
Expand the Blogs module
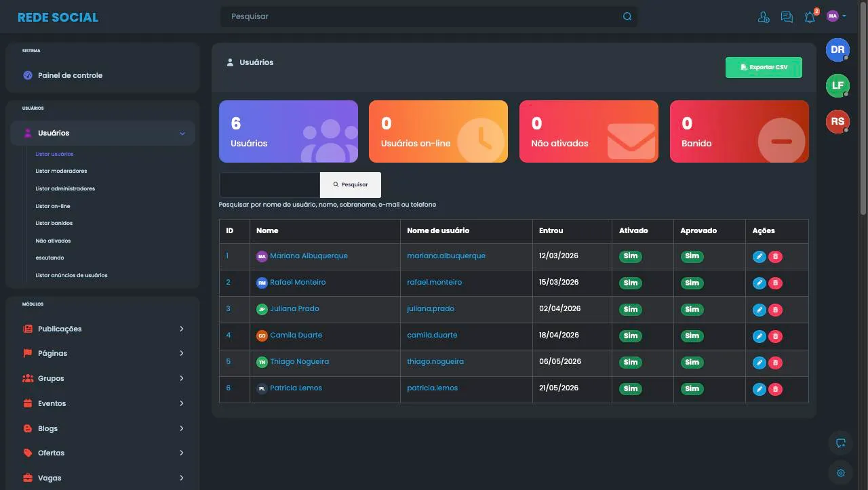pos(102,428)
